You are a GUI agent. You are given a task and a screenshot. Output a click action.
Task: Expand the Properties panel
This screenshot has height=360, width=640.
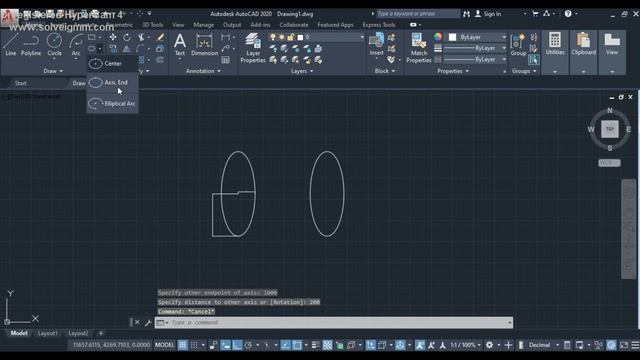point(453,71)
